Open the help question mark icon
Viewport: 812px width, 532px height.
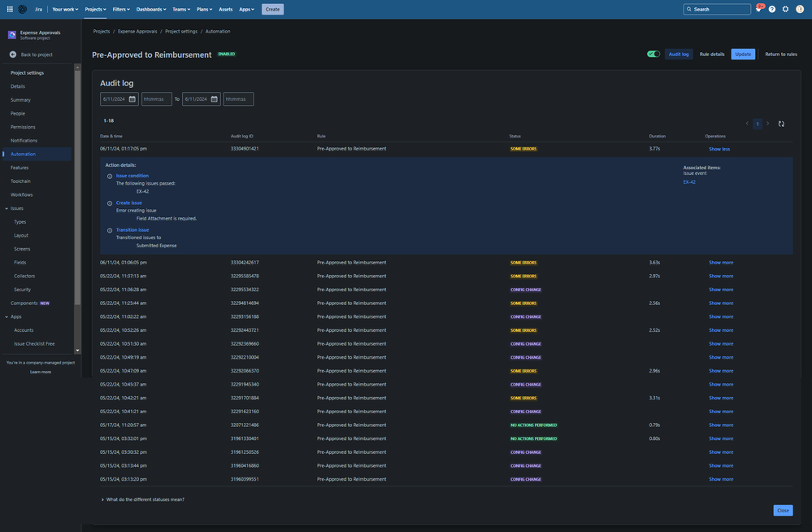tap(772, 9)
